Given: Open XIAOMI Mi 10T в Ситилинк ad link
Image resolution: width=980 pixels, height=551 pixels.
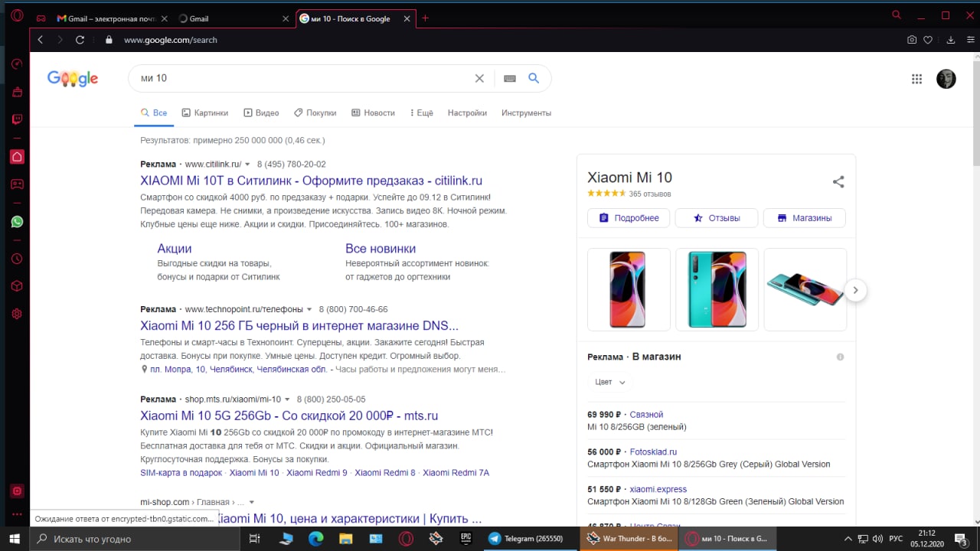Looking at the screenshot, I should tap(311, 181).
